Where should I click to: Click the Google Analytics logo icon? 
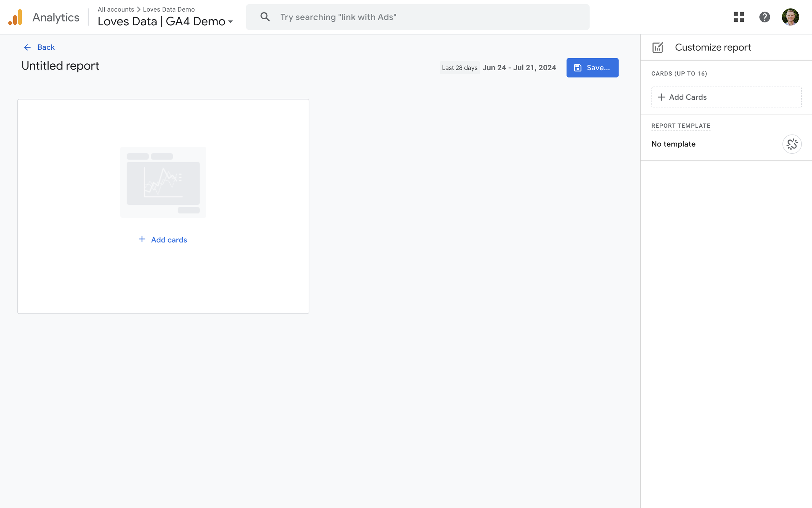point(16,17)
